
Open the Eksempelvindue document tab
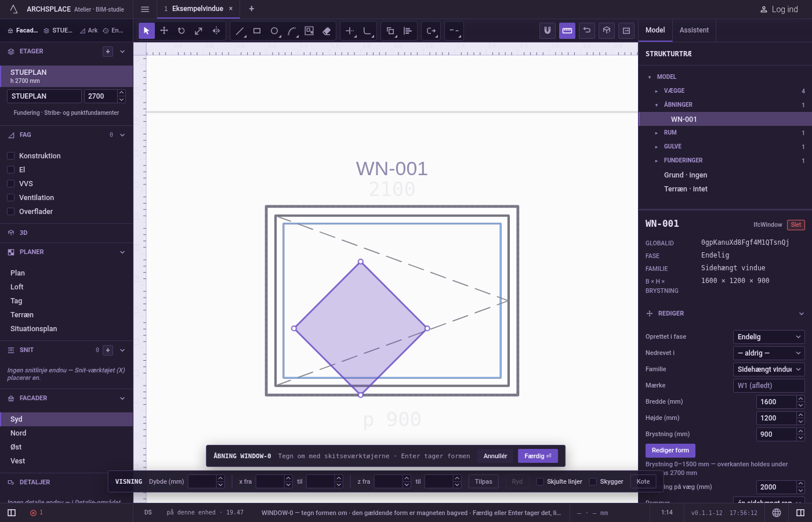[197, 9]
